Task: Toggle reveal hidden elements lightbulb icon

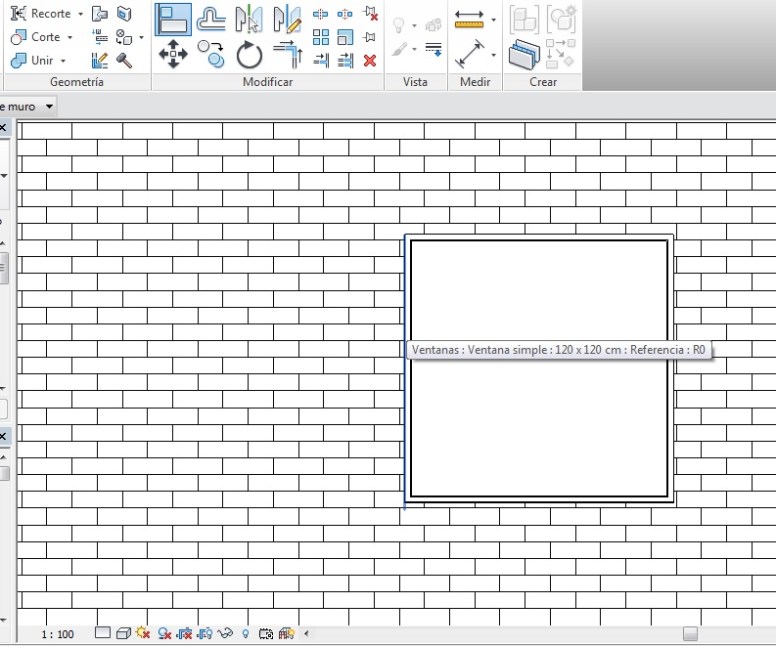Action: 246,633
